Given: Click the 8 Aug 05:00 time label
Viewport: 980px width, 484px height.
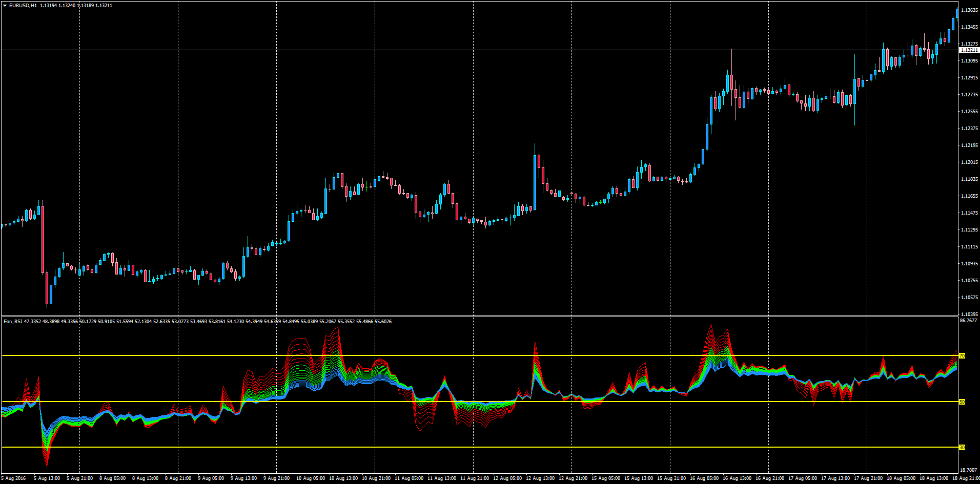Looking at the screenshot, I should tap(113, 478).
